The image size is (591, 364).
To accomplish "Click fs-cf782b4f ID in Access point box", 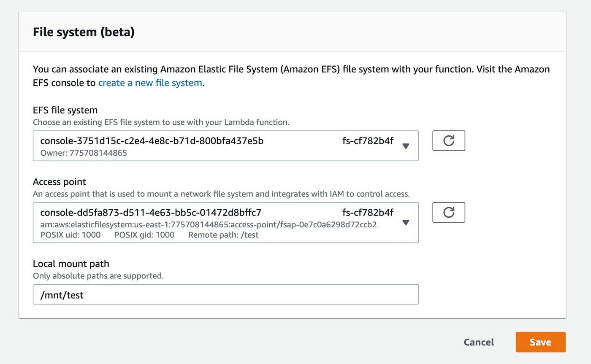I will 368,212.
